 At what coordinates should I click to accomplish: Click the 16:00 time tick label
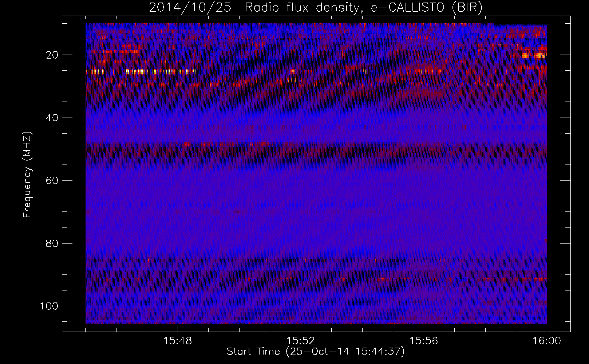[547, 341]
